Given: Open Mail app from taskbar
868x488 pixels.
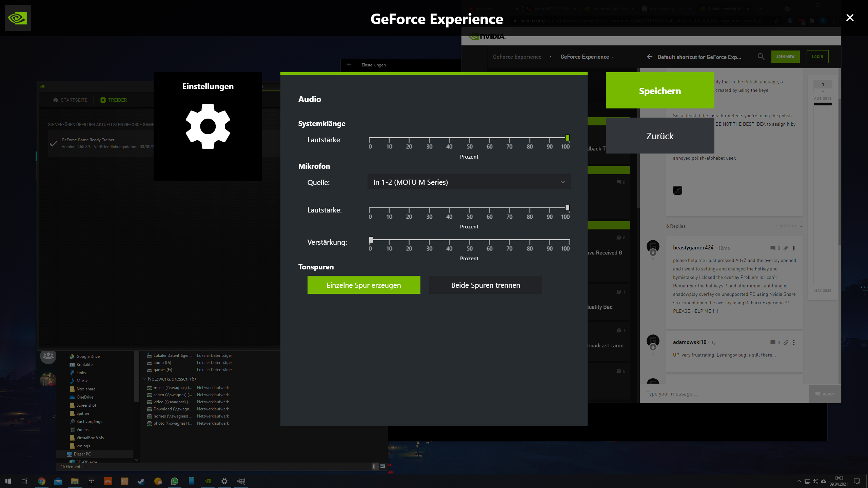Looking at the screenshot, I should tap(58, 481).
